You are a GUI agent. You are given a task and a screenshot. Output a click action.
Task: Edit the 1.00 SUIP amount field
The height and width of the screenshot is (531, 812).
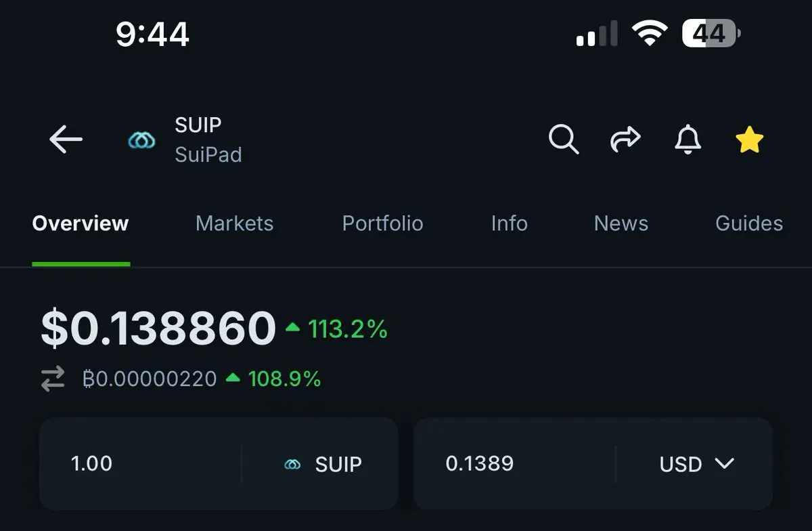point(141,463)
